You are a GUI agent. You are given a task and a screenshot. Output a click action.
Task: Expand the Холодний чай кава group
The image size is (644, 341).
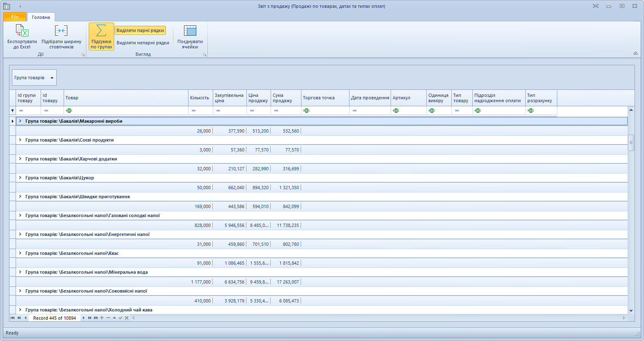(x=20, y=310)
